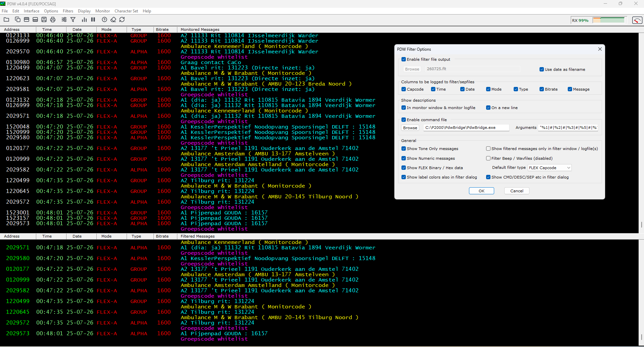
Task: Open filters via the funnel toolbar icon
Action: pyautogui.click(x=73, y=20)
